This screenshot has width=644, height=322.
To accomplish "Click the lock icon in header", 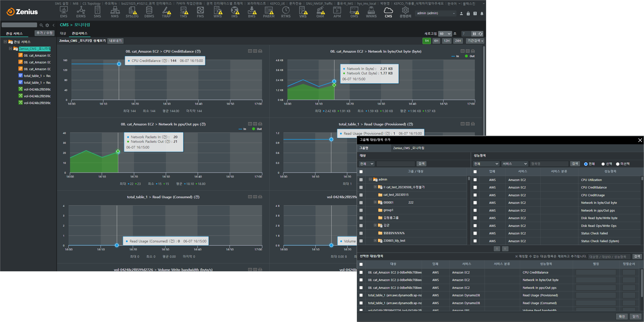I will (x=468, y=14).
